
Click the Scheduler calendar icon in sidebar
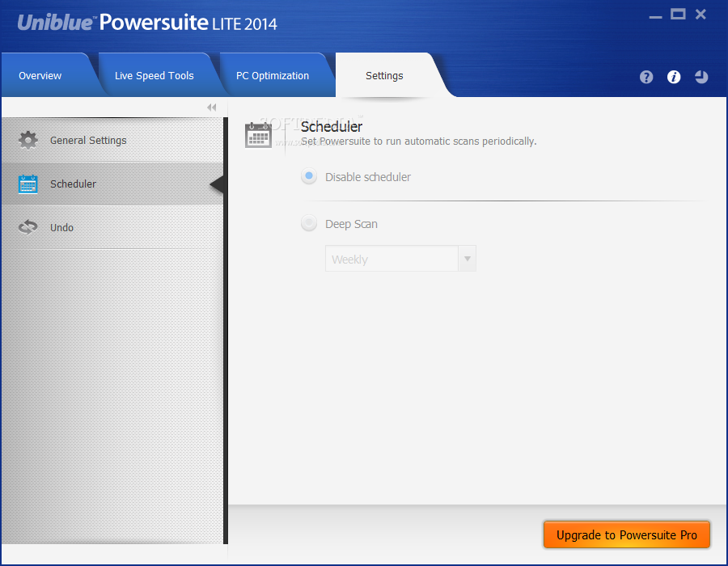pos(28,184)
